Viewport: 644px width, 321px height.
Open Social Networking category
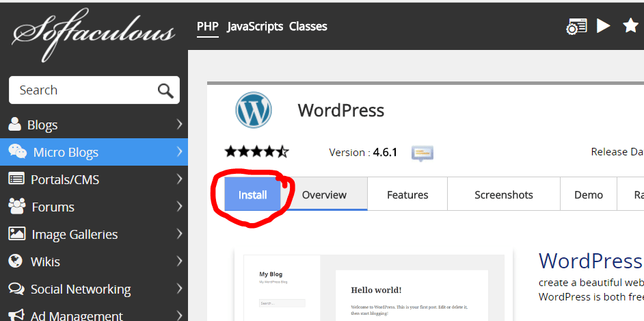tap(81, 290)
